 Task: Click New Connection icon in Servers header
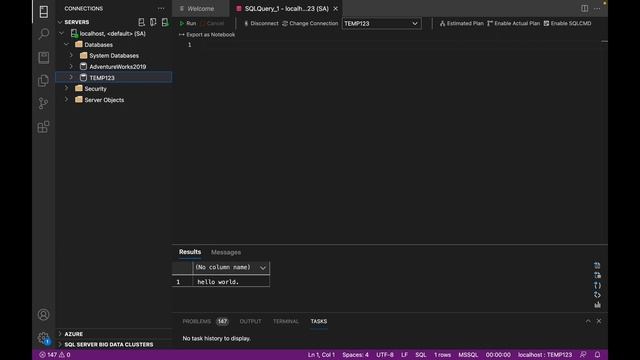[141, 22]
